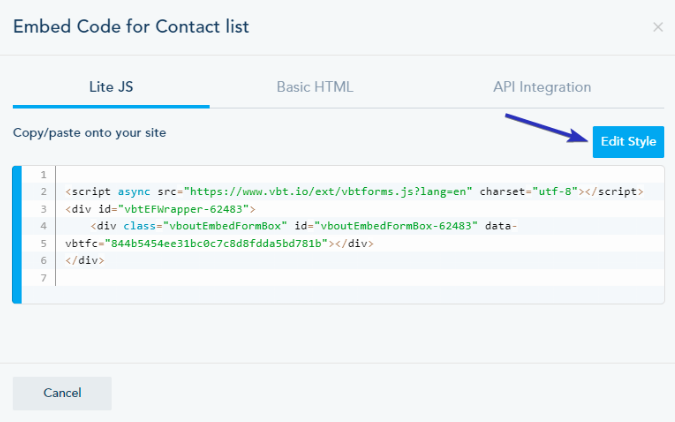Click line number 7 in the gutter
This screenshot has height=422, width=675.
(x=43, y=277)
